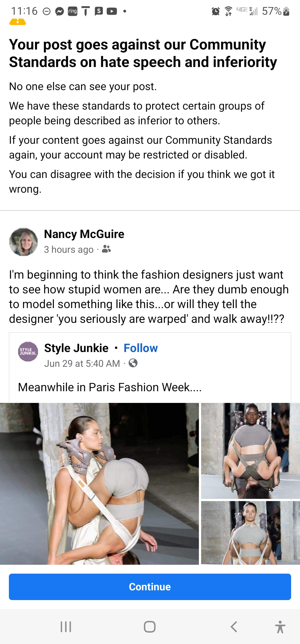The image size is (300, 644).
Task: Tap the Nancy McGuire name link
Action: click(84, 234)
